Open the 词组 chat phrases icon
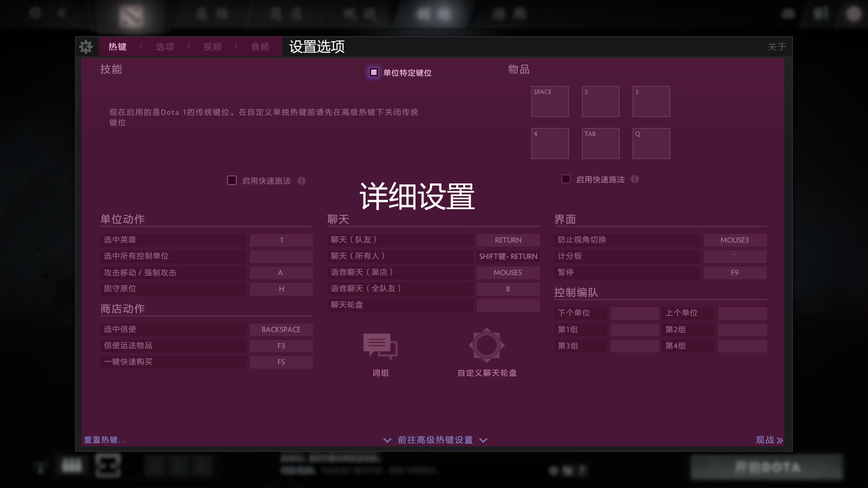Viewport: 868px width, 488px height. pyautogui.click(x=380, y=347)
